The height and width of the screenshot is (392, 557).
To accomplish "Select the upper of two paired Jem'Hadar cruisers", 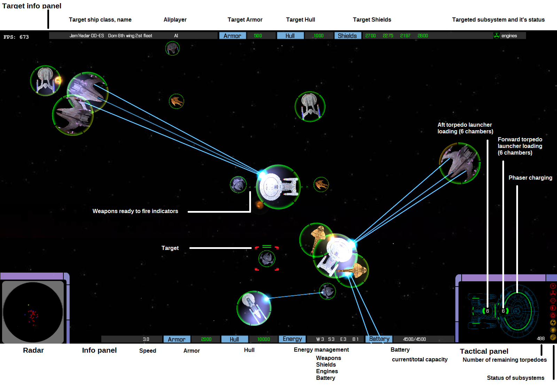I will (x=87, y=92).
